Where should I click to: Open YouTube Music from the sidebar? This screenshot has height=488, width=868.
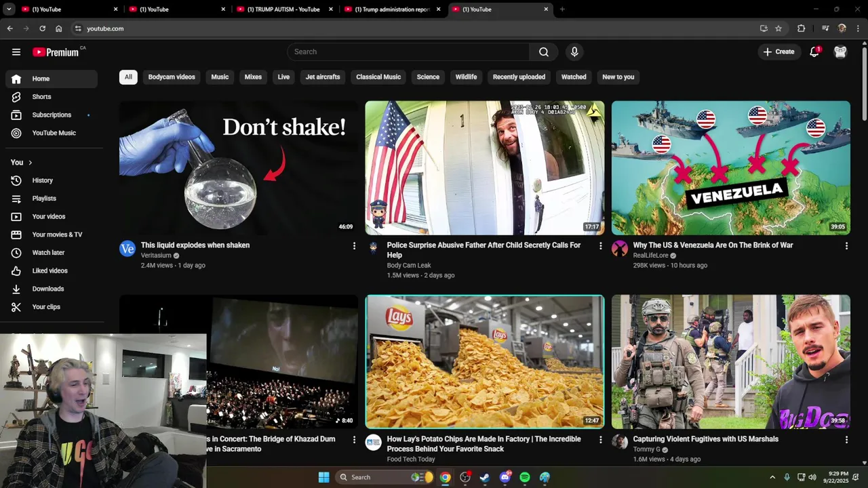tap(52, 133)
